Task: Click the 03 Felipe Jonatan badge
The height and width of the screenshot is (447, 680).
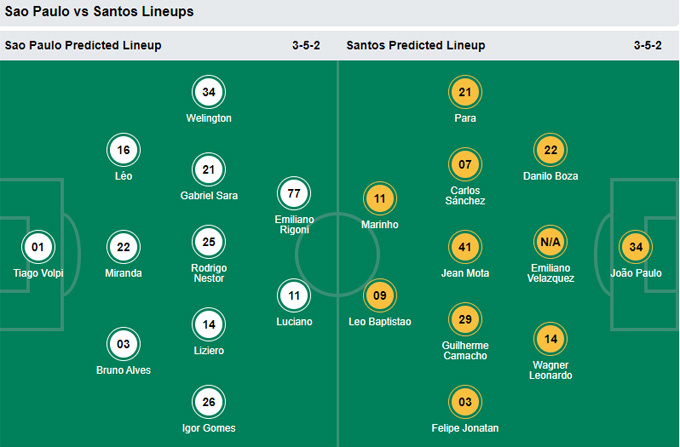Action: 465,402
